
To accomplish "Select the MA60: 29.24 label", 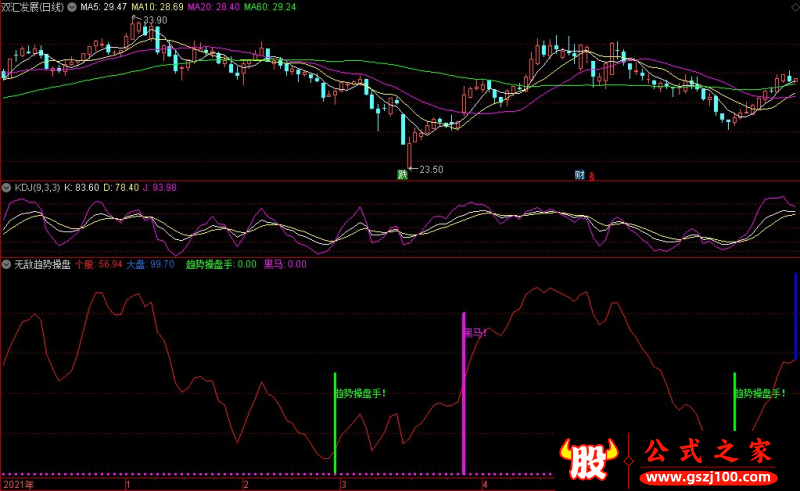I will pyautogui.click(x=270, y=7).
